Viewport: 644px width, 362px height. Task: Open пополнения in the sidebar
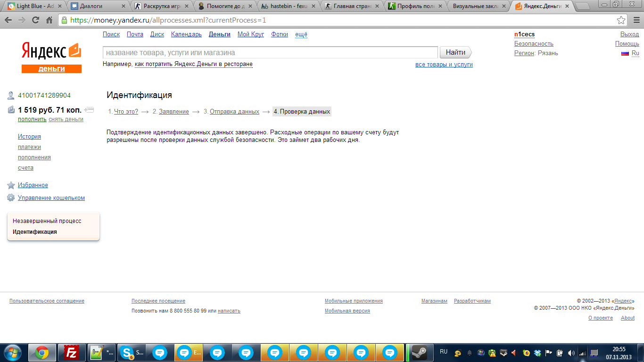[34, 157]
